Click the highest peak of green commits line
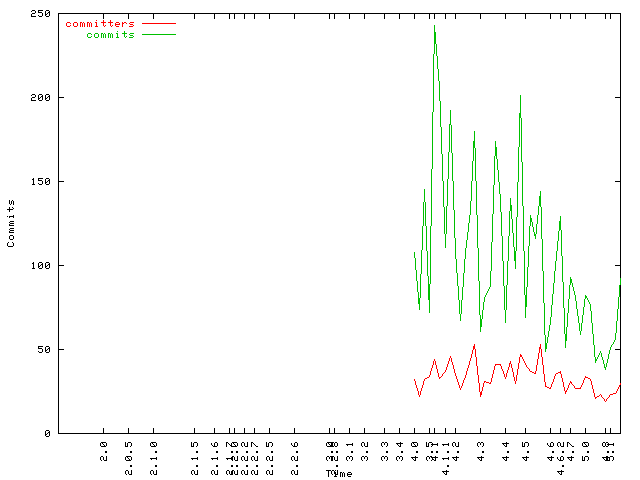Viewport: 640px width, 480px height. pos(434,25)
